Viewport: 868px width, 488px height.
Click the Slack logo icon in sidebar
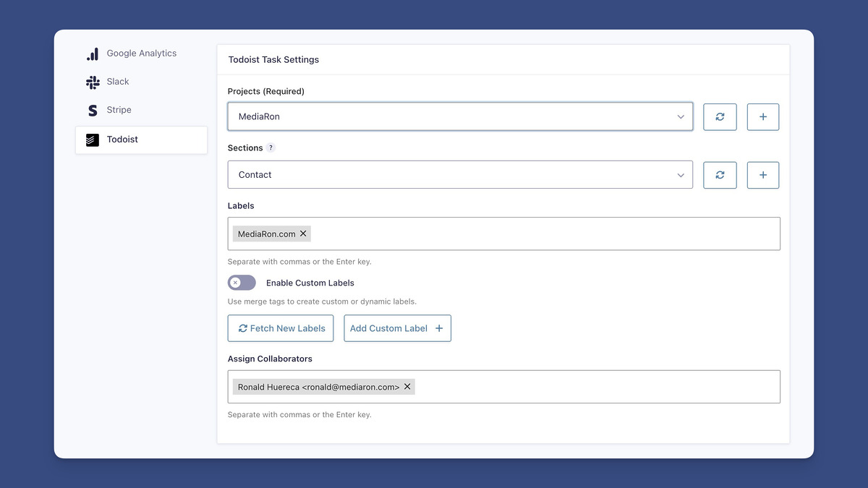point(93,82)
